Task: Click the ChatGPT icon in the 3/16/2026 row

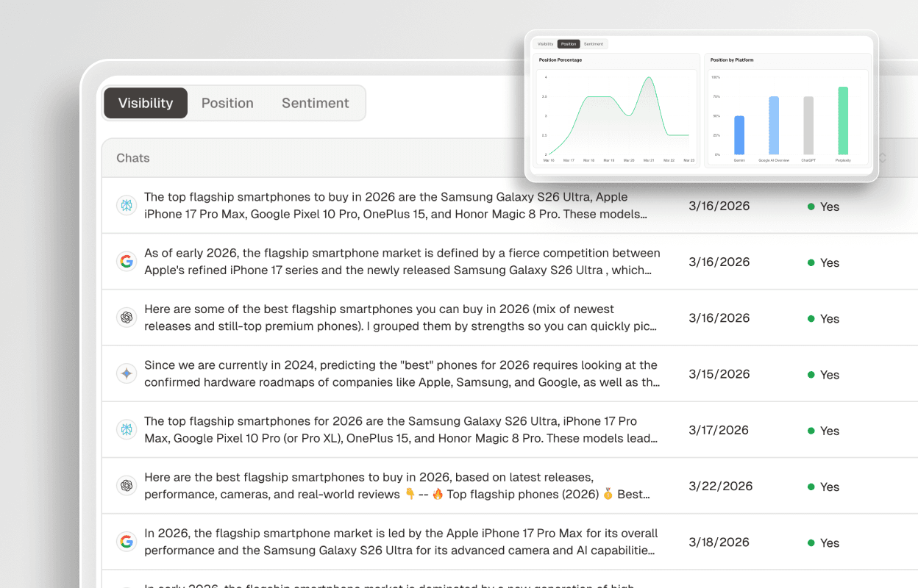Action: coord(127,318)
